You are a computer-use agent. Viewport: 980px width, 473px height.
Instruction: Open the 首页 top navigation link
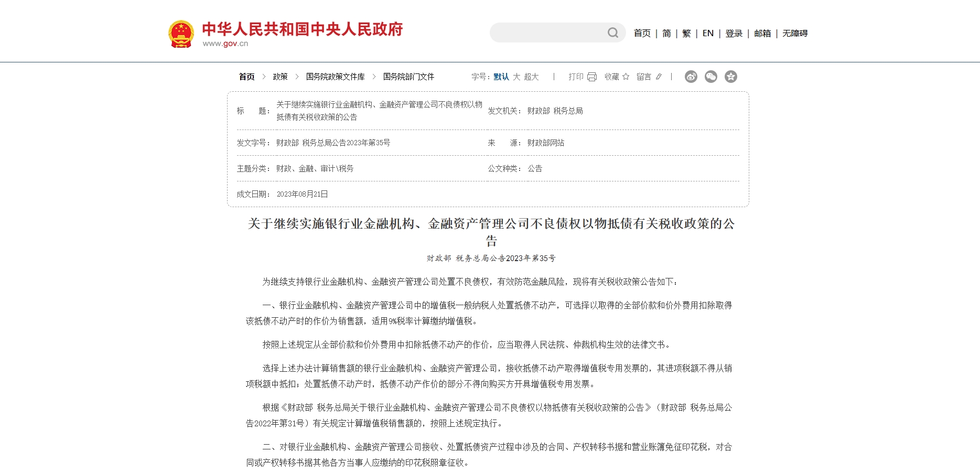pyautogui.click(x=642, y=33)
